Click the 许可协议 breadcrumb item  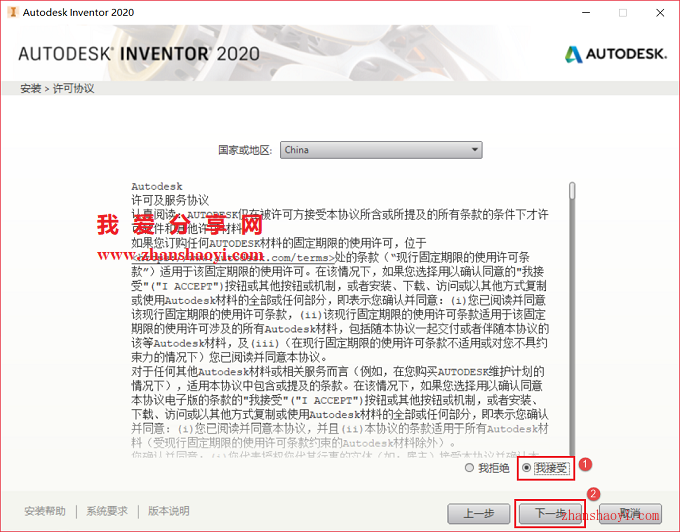pos(74,88)
